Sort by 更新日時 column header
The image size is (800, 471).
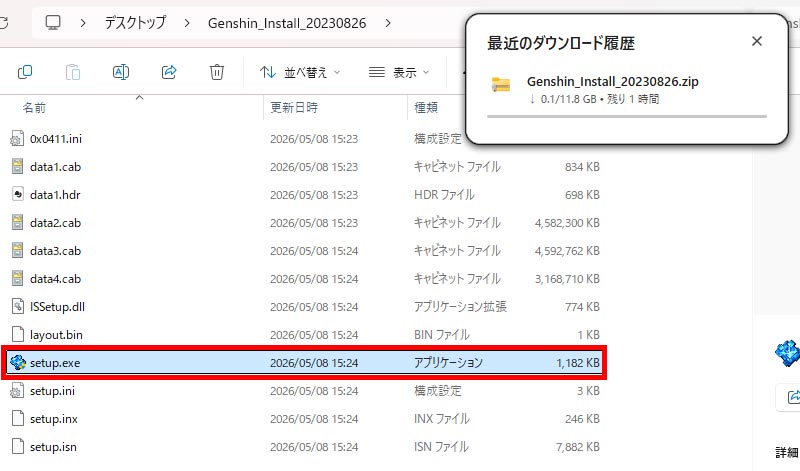point(294,108)
